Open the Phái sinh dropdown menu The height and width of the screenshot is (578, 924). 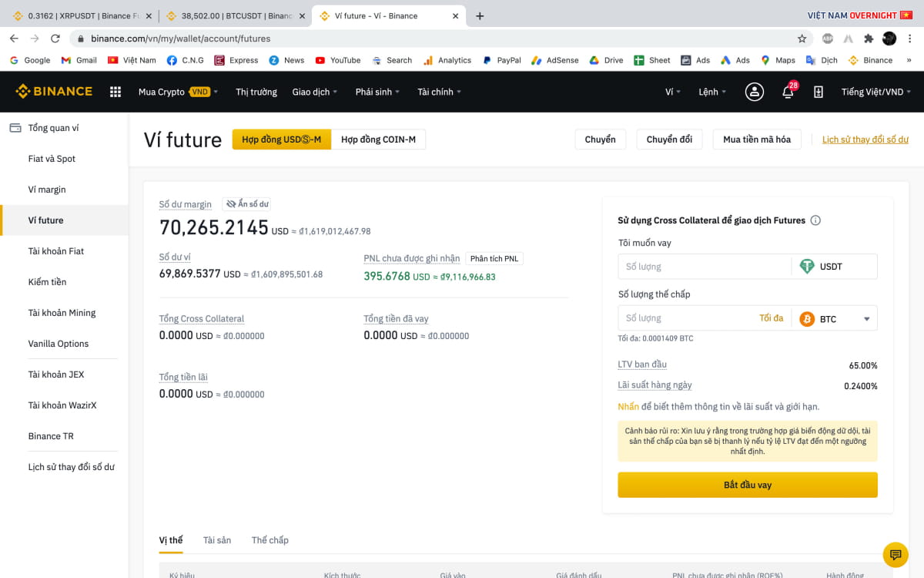(x=377, y=92)
